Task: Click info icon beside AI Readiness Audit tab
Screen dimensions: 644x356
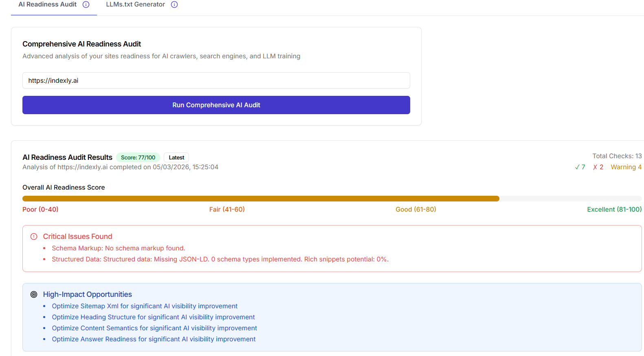Action: [86, 4]
